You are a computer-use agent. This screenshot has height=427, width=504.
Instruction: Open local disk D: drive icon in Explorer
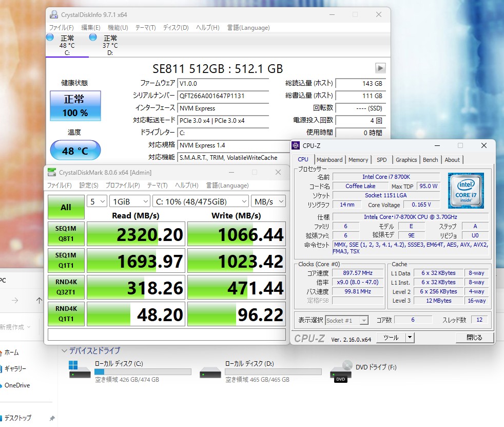[x=210, y=373]
